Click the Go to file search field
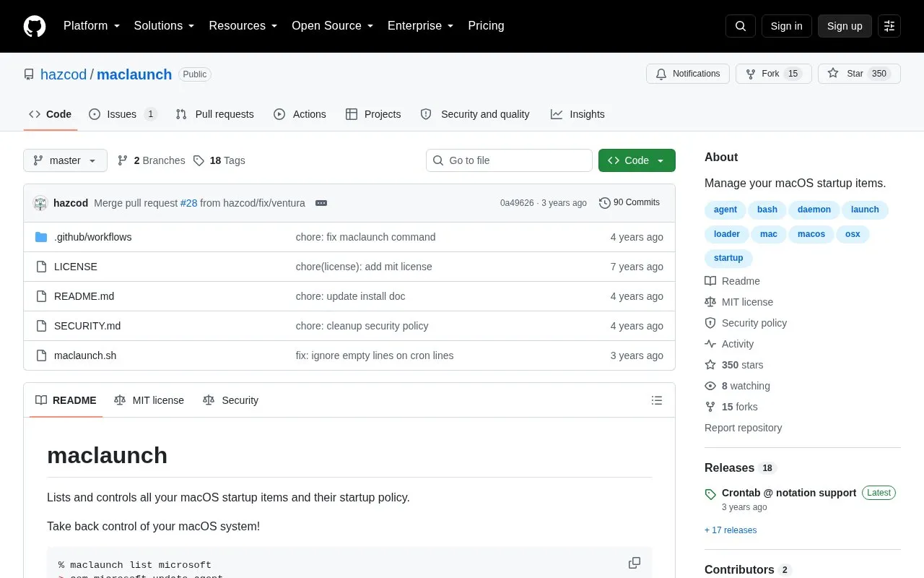924x578 pixels. coord(509,160)
